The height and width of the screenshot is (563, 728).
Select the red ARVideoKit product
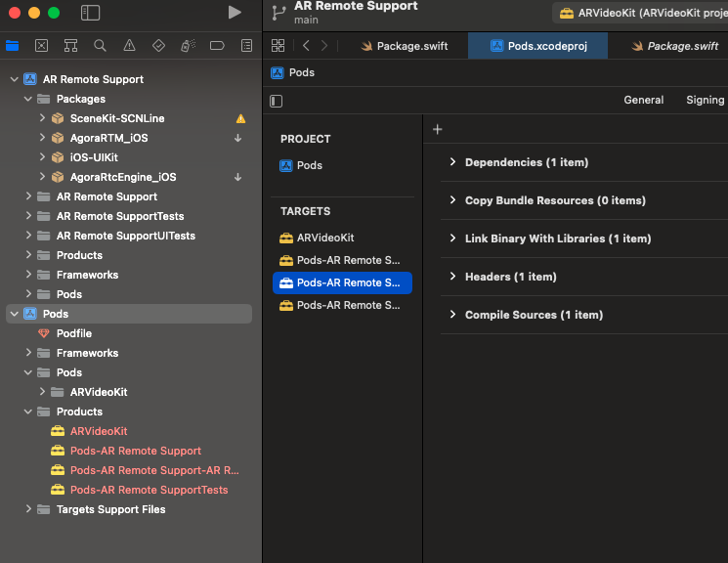[129, 431]
